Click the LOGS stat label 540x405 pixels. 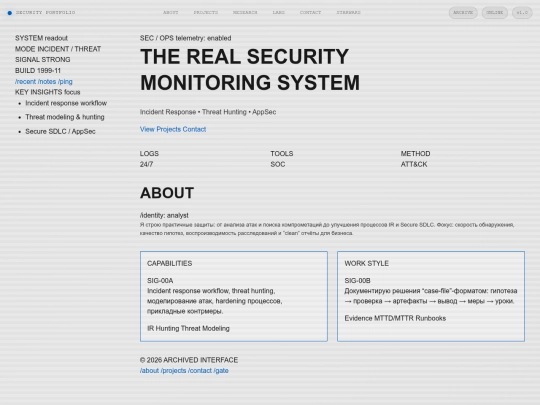coord(149,154)
